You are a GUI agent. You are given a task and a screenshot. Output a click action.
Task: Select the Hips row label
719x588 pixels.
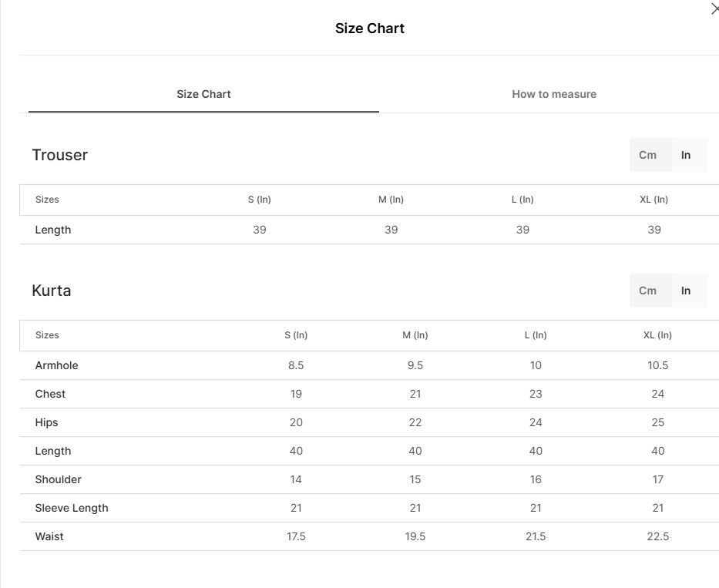pyautogui.click(x=46, y=422)
